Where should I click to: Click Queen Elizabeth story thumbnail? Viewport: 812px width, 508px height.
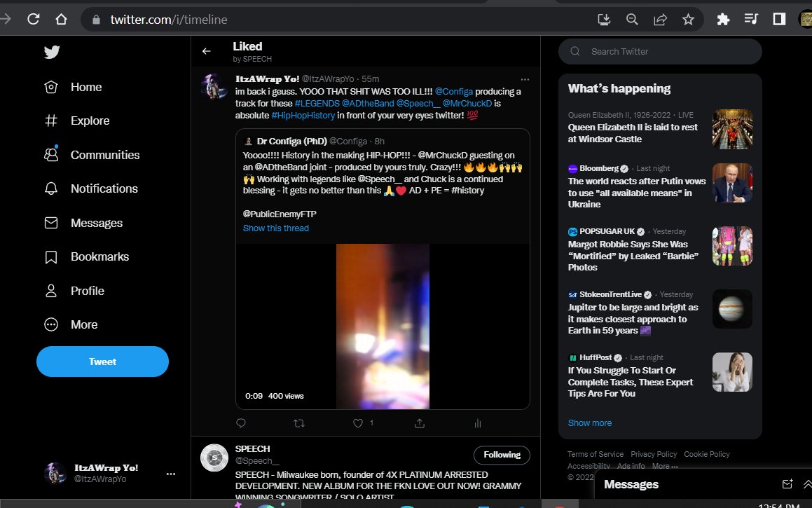[732, 129]
